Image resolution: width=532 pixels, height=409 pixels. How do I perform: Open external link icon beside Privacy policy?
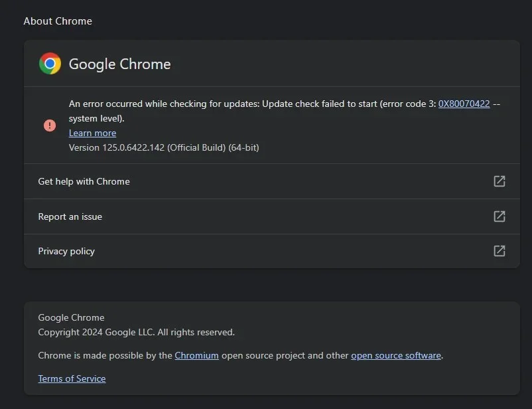click(499, 251)
